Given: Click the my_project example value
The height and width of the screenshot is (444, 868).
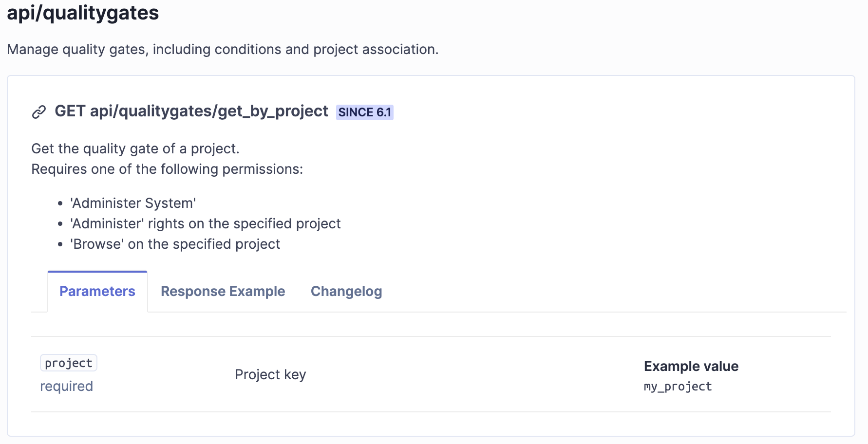Looking at the screenshot, I should (678, 387).
